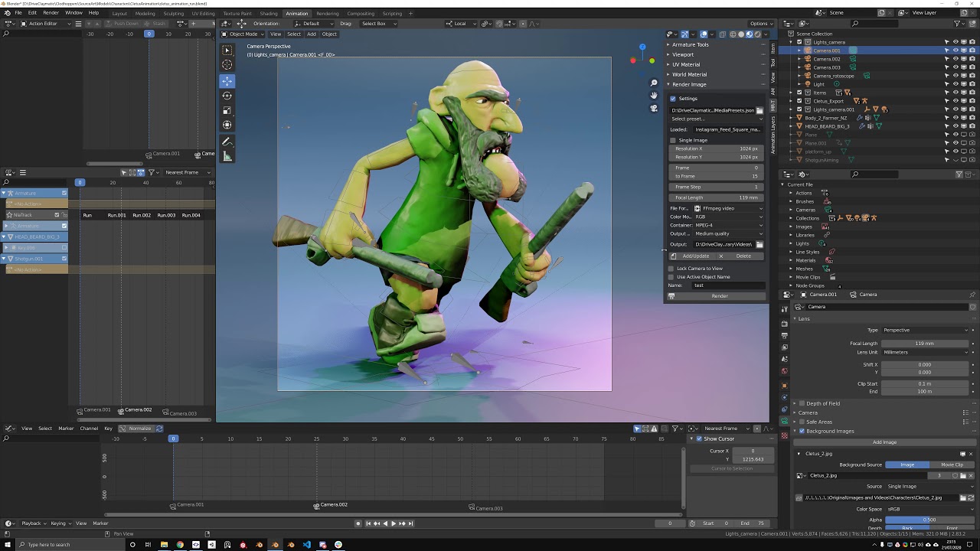Select the Annotate pencil tool

[x=227, y=142]
